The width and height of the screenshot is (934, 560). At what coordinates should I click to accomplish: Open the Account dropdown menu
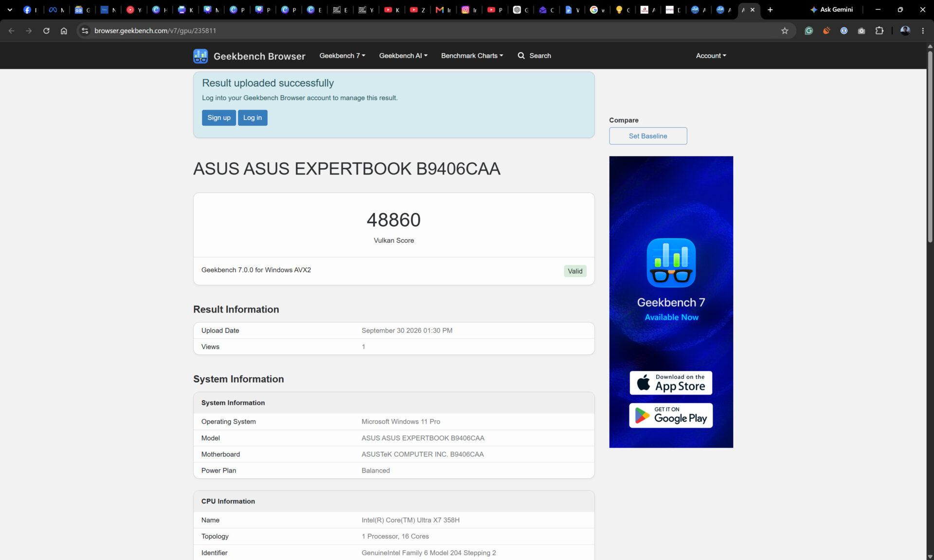coord(711,56)
